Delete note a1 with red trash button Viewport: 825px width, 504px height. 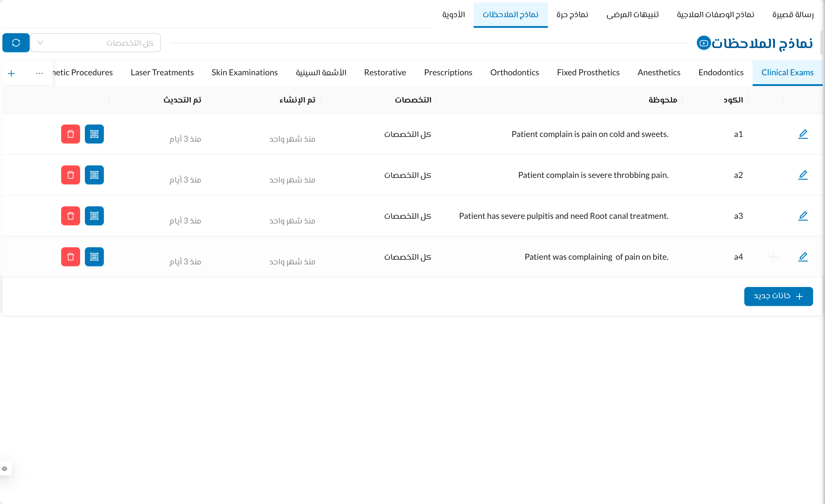71,134
